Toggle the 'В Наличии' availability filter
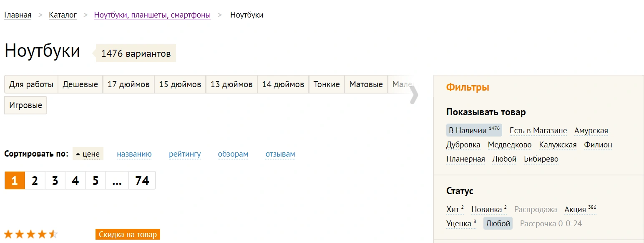The height and width of the screenshot is (243, 644). [468, 131]
